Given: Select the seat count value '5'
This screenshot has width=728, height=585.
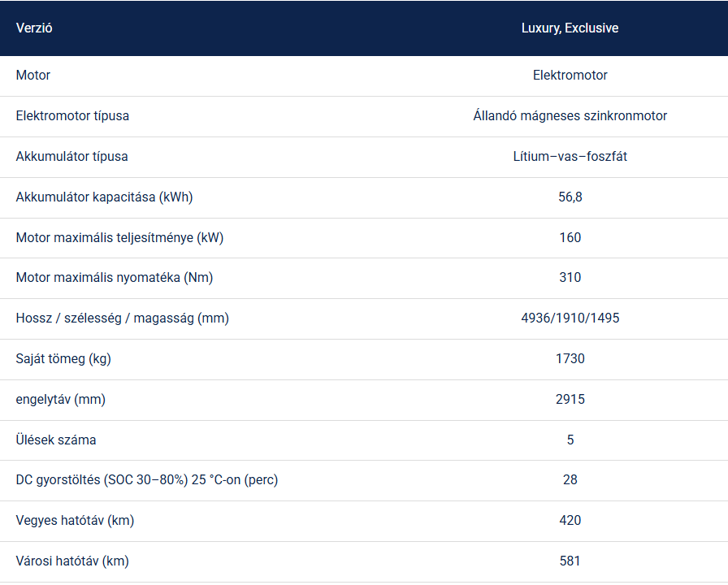Looking at the screenshot, I should pos(570,440).
